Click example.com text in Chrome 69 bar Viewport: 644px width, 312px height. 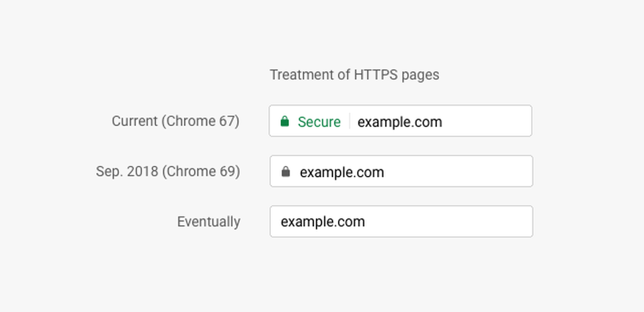(341, 173)
